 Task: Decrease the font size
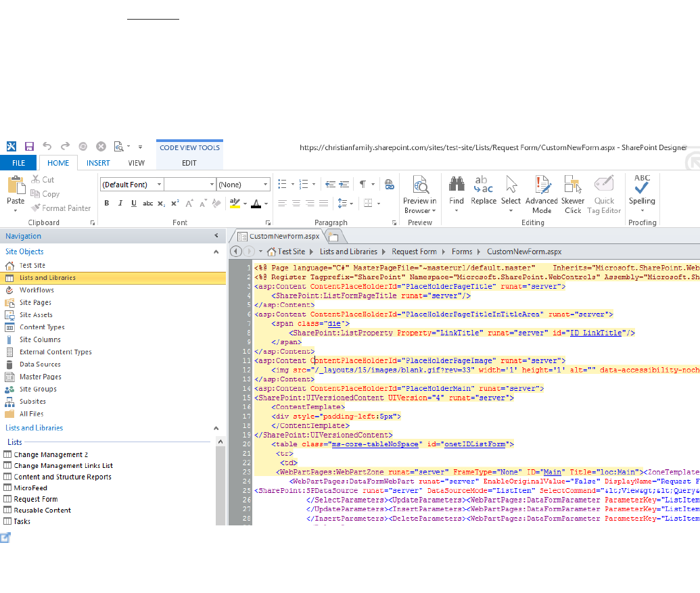[203, 204]
